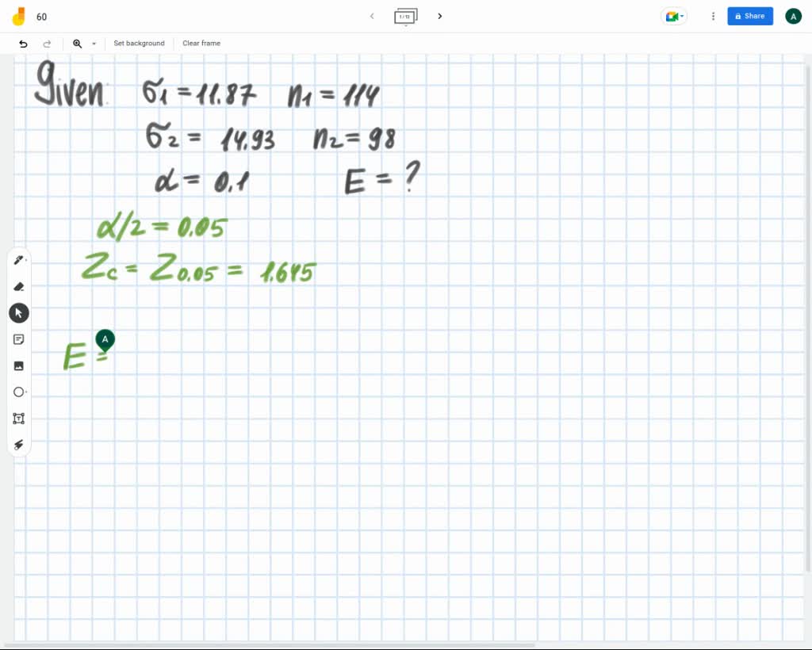Add a text box
This screenshot has width=812, height=650.
coord(18,419)
